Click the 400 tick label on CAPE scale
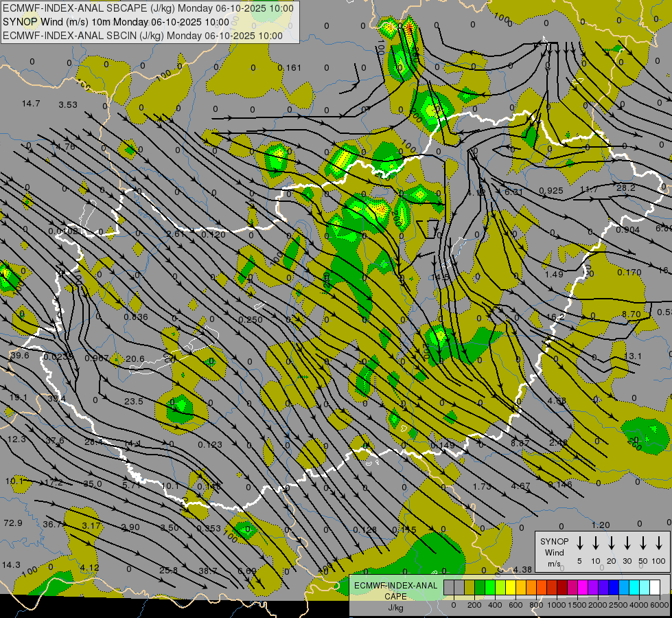672x618 pixels. pos(495,605)
